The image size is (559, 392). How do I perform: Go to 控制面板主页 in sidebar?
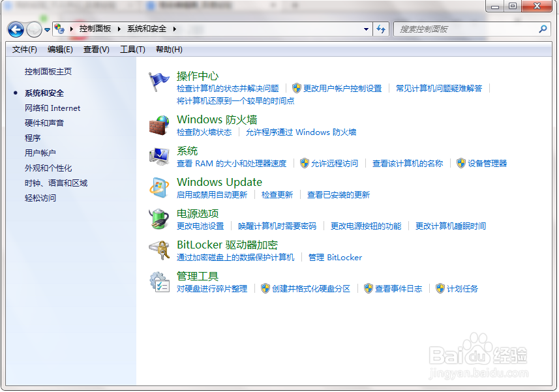pos(48,71)
